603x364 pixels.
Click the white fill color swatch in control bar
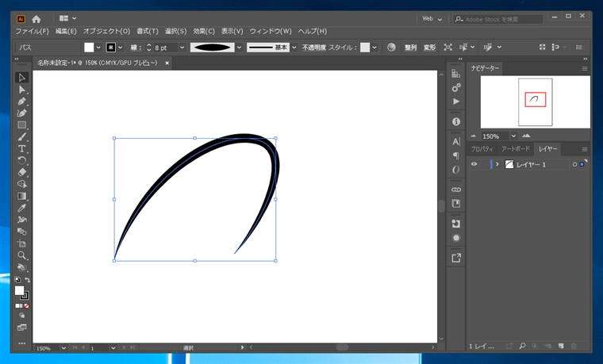point(89,48)
